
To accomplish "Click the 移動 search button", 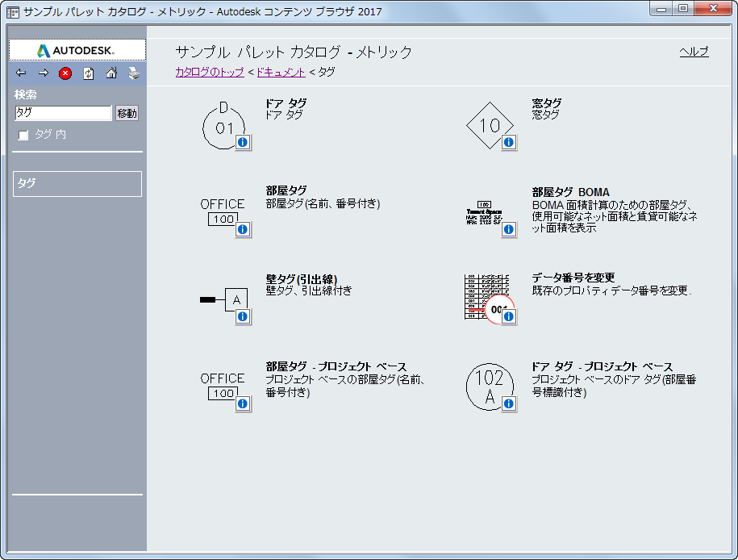I will tap(127, 113).
